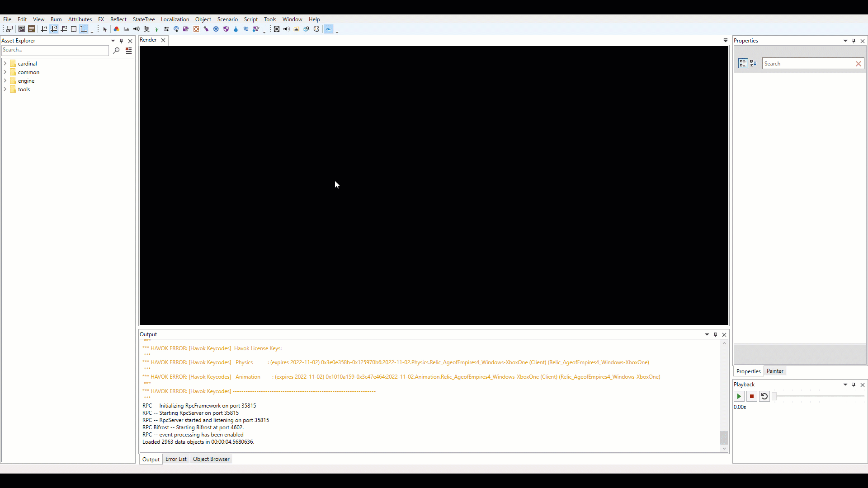Image resolution: width=868 pixels, height=488 pixels.
Task: Click the brown text panel toolbar icon
Action: (32, 29)
